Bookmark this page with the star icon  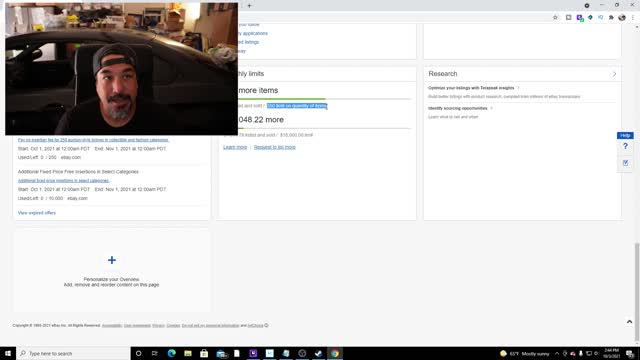tap(555, 18)
